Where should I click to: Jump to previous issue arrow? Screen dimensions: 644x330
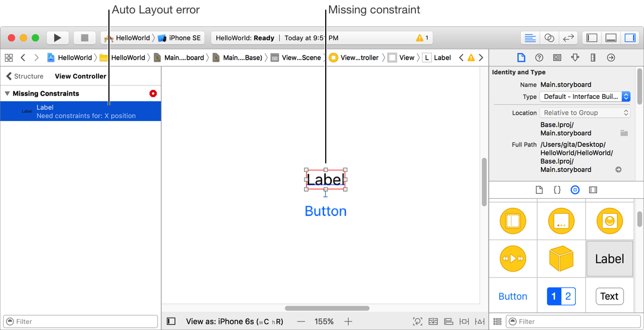[x=461, y=58]
